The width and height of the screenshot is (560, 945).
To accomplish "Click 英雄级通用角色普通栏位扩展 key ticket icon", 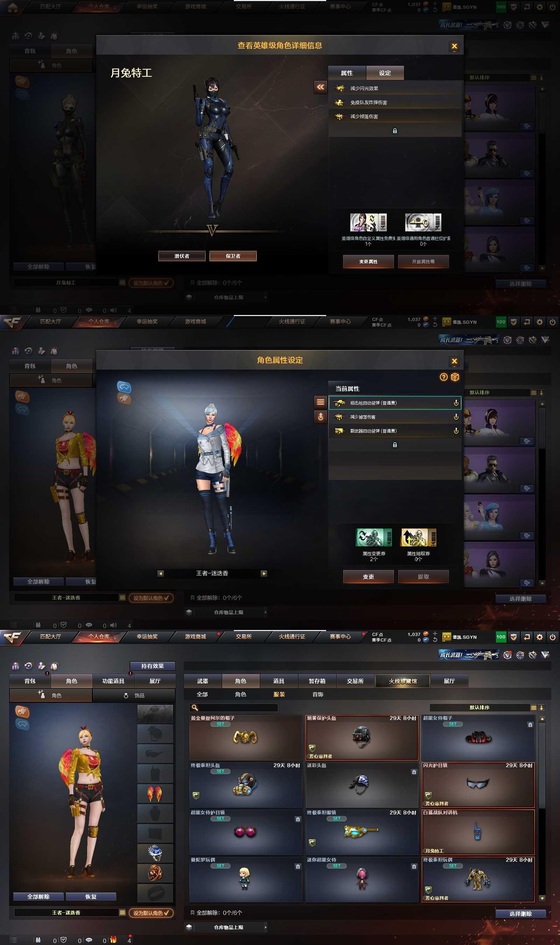I will click(x=423, y=222).
